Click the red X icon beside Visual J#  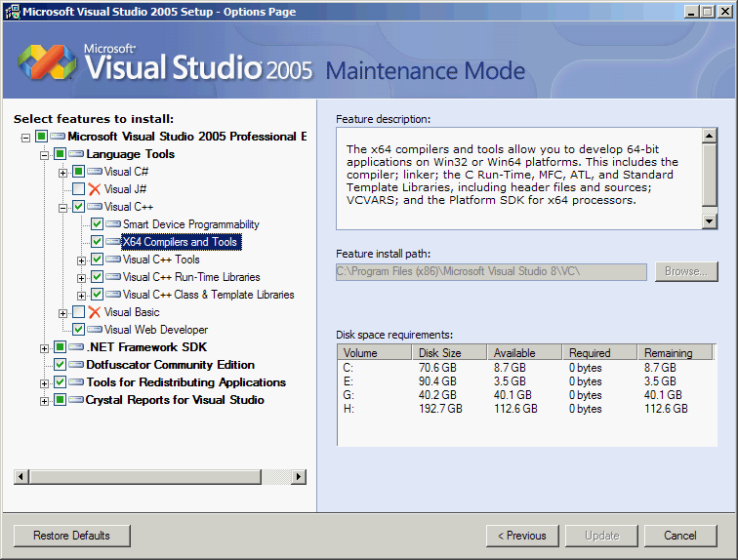click(x=95, y=189)
